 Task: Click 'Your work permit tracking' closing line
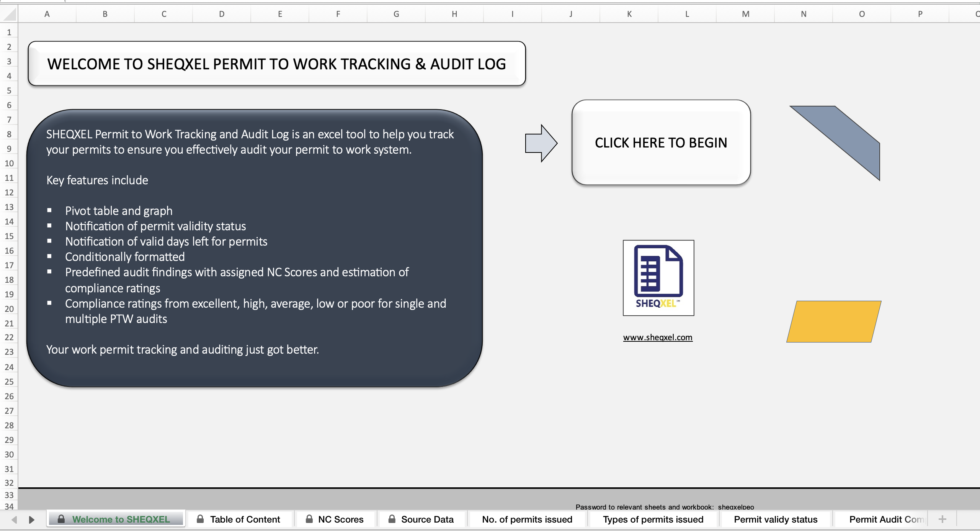[x=183, y=349]
